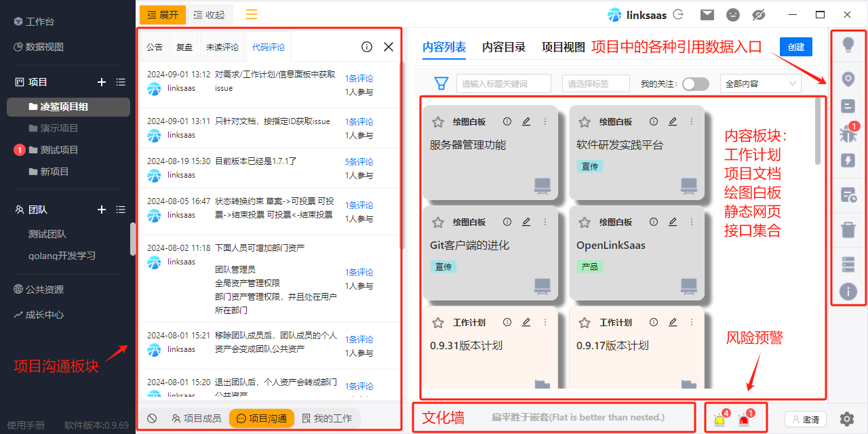Open the calendar-clock icon in right sidebar
Screen dimensions: 868x434
pos(848,195)
